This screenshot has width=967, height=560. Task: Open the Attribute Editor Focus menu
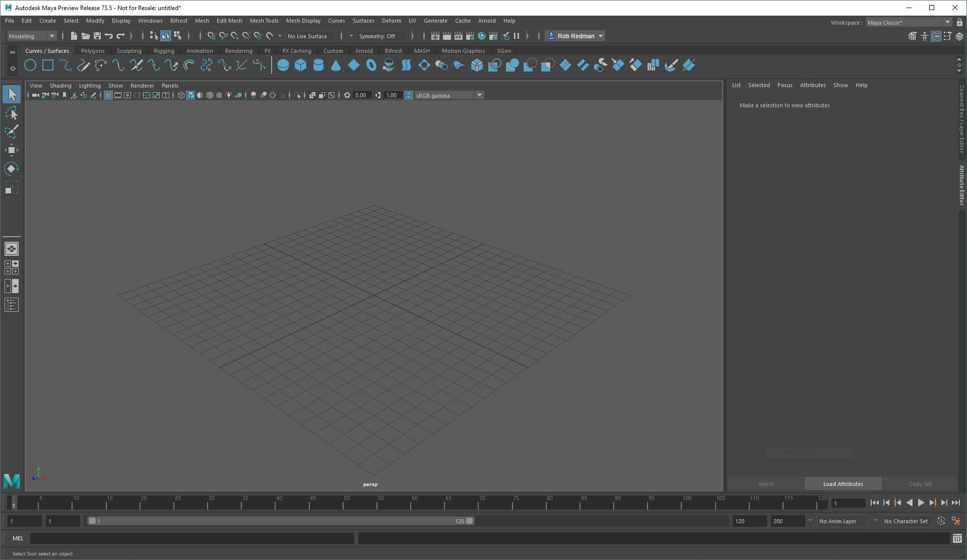pos(785,85)
